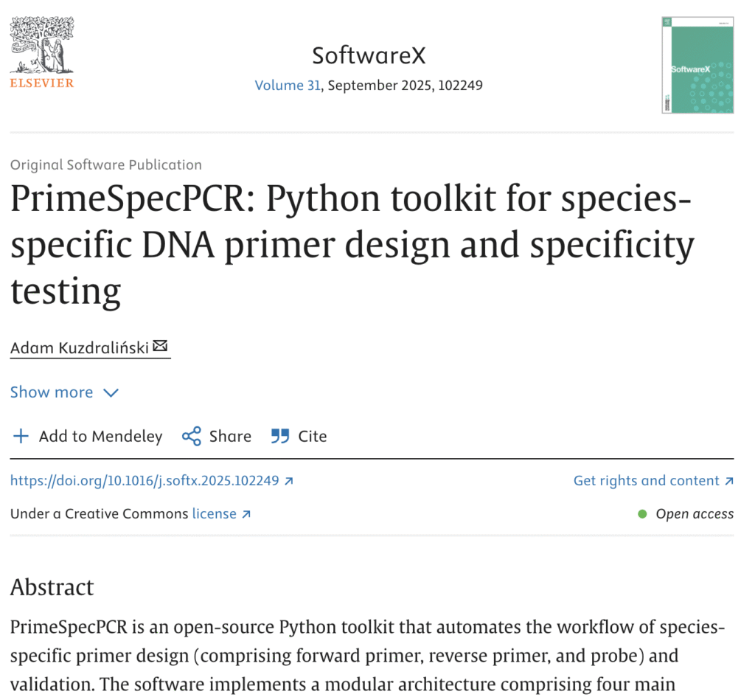Click the Show more chevron arrow

click(111, 392)
